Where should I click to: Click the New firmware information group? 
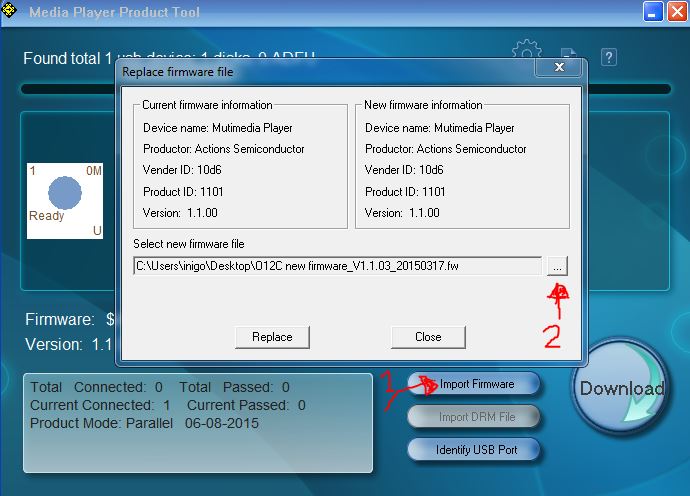pos(462,165)
